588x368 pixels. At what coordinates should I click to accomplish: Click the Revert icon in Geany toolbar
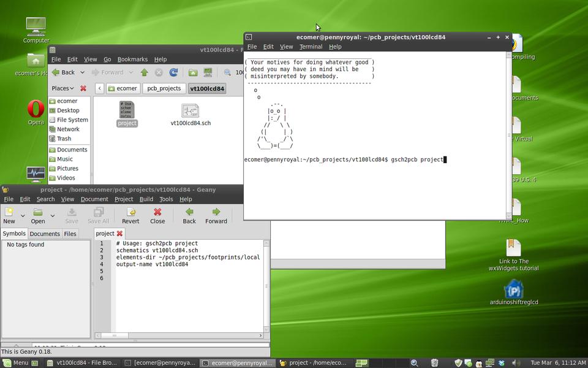[x=130, y=212]
